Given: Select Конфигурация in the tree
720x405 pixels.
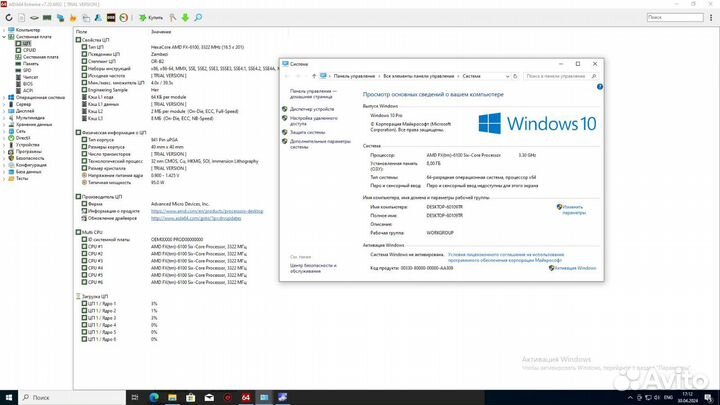Looking at the screenshot, I should point(31,165).
